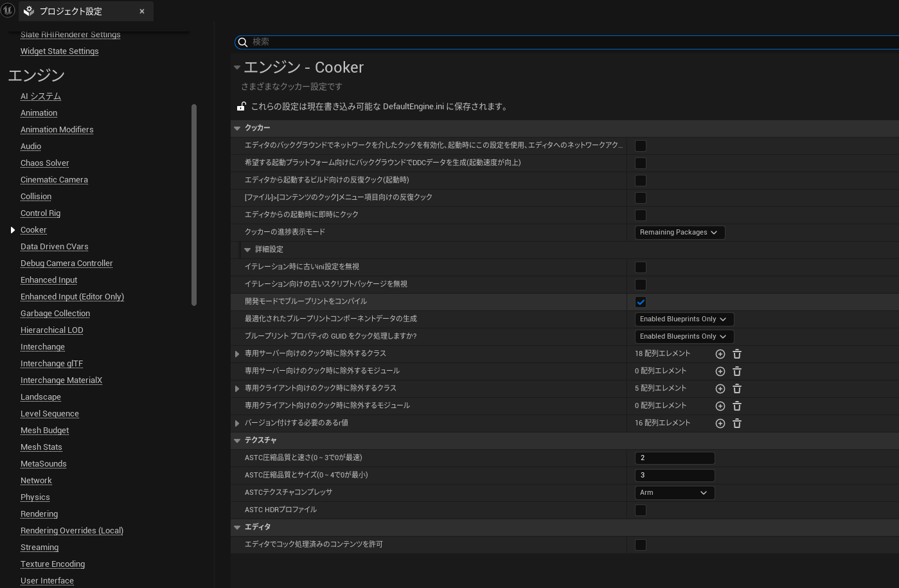899x588 pixels.
Task: Click the Unreal Engine logo icon
Action: 8,10
